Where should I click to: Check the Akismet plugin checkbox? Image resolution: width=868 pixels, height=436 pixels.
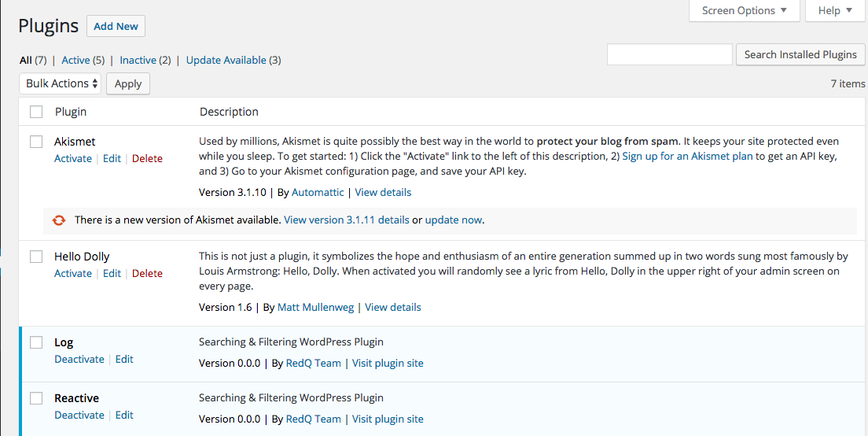36,142
